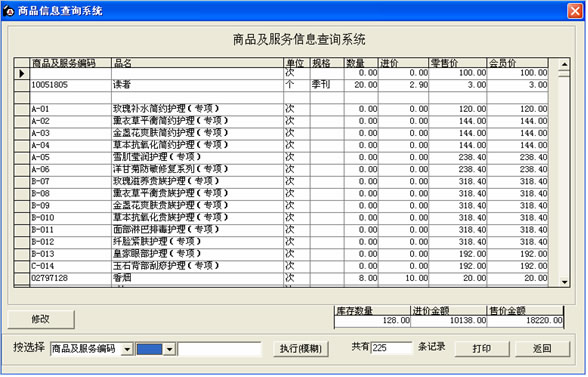The width and height of the screenshot is (588, 377).
Task: Click the application icon in title bar
Action: (x=8, y=11)
